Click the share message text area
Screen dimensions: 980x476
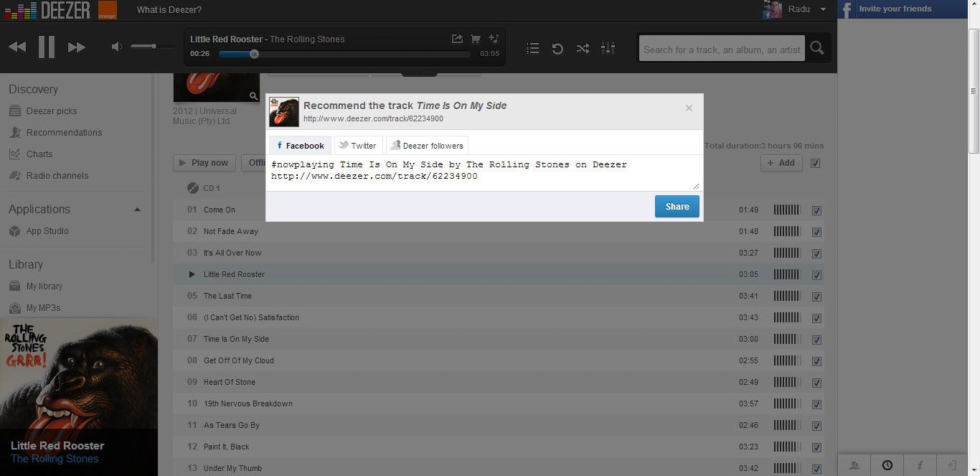coord(484,172)
